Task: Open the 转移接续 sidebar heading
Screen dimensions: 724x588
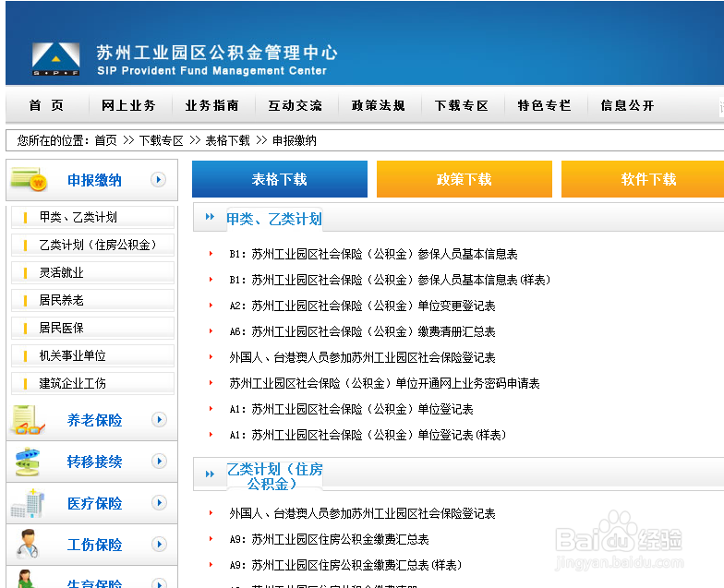Action: click(x=94, y=462)
